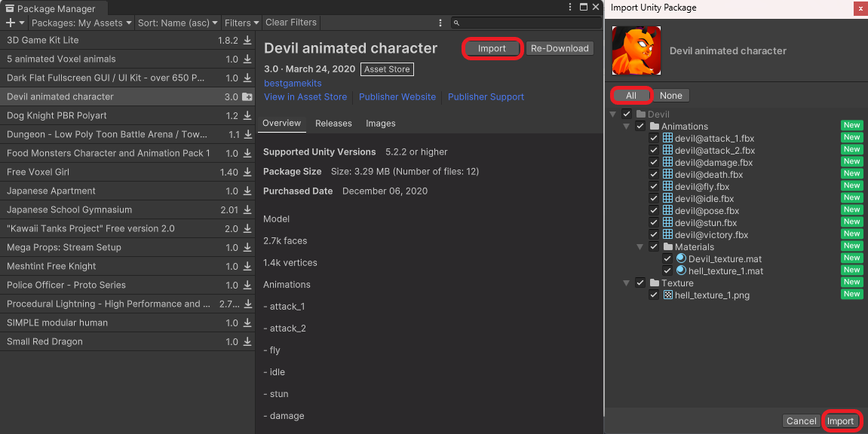Switch to the Images tab

(x=380, y=124)
